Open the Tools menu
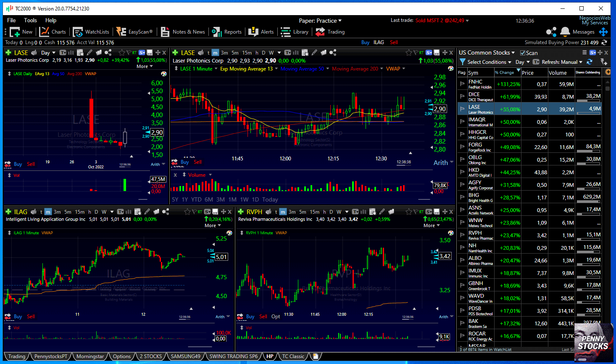Image resolution: width=616 pixels, height=364 pixels. (30, 20)
